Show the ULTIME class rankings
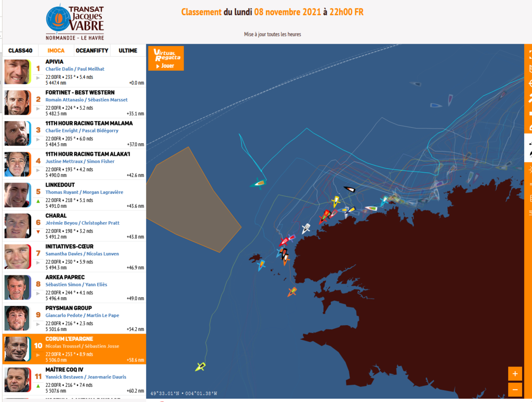This screenshot has width=532, height=402. (128, 50)
